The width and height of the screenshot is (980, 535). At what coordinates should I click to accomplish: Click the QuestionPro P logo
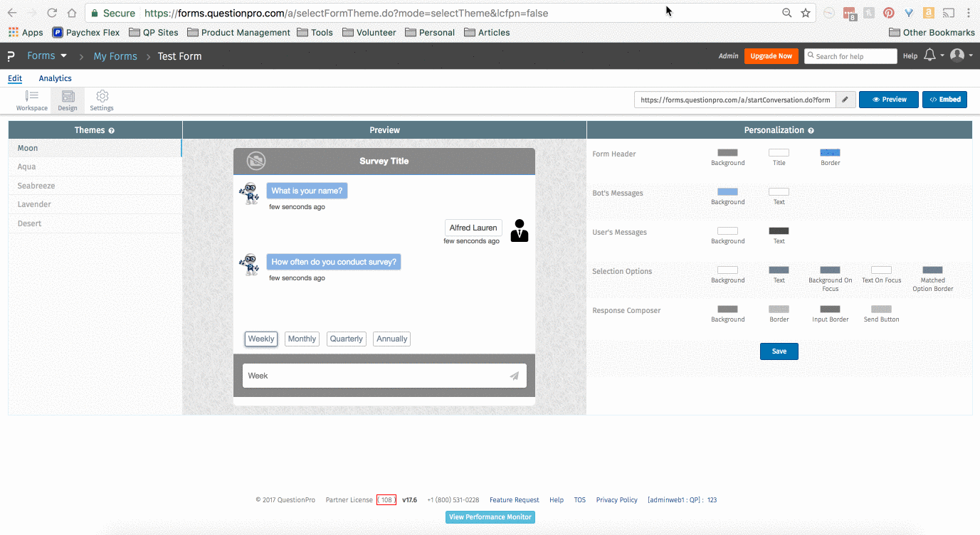[11, 56]
